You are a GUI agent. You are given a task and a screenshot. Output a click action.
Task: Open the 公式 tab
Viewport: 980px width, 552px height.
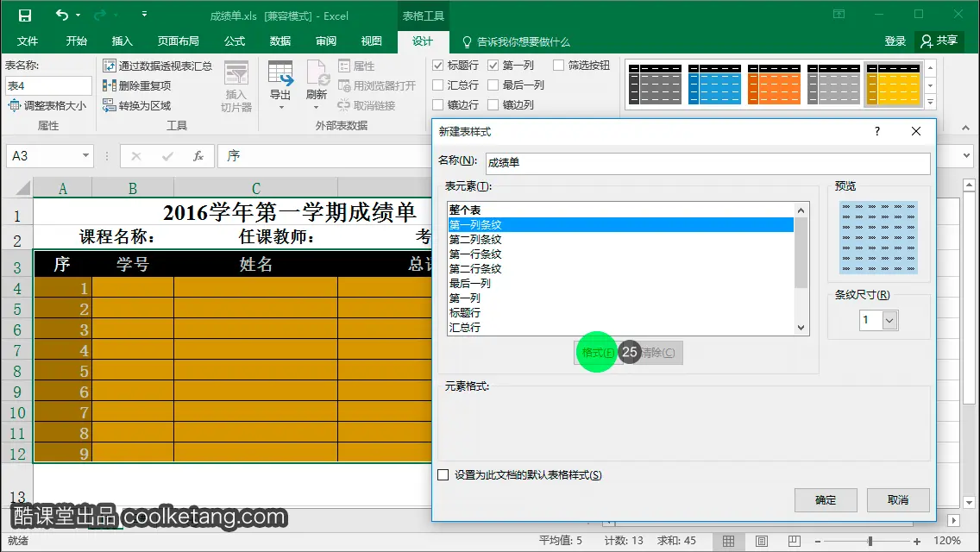tap(235, 41)
